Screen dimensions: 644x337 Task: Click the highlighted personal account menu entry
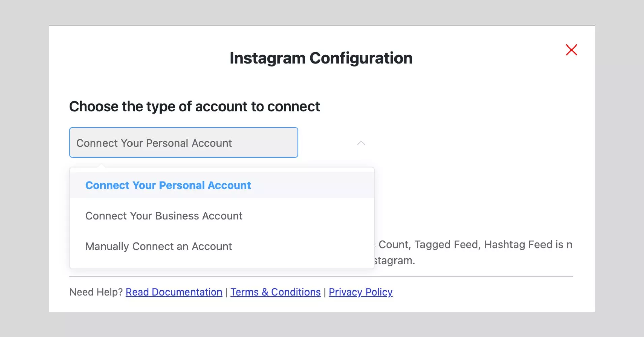pyautogui.click(x=168, y=185)
